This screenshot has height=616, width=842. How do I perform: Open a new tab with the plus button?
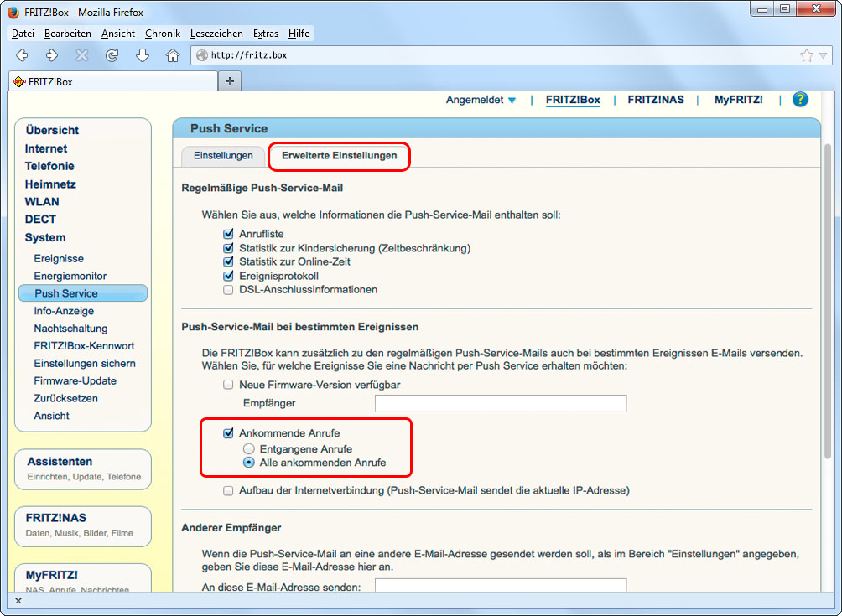(x=230, y=81)
